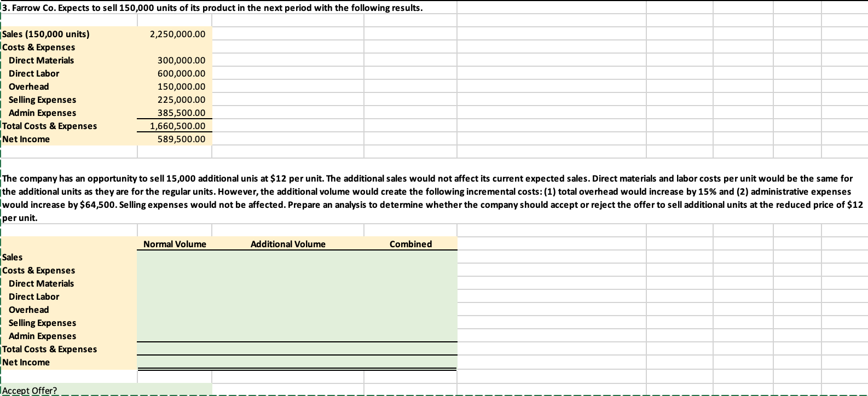Select the 'Additional Volume' column header
868x396 pixels.
pyautogui.click(x=288, y=244)
